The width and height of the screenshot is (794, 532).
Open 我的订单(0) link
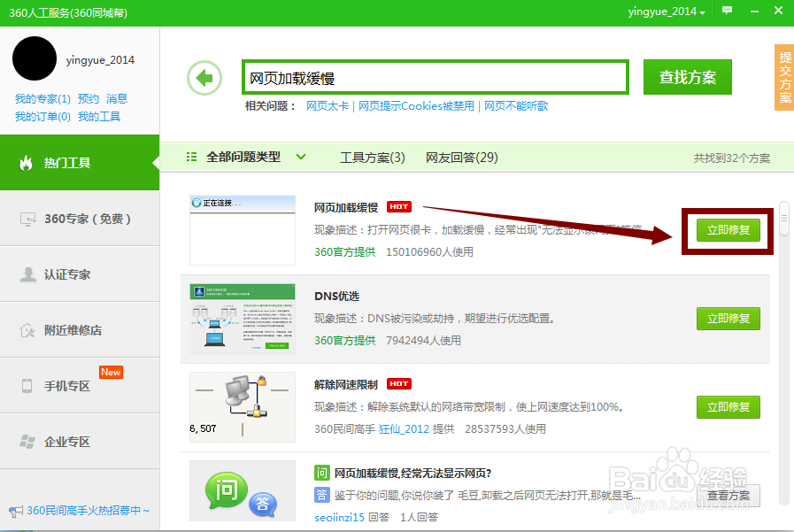(x=42, y=117)
